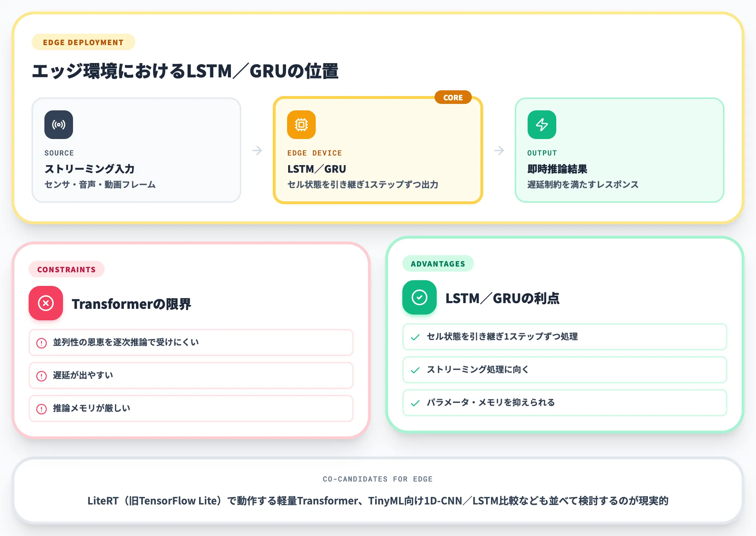Click the 遅延が出やすい list item
This screenshot has width=756, height=536.
click(191, 375)
